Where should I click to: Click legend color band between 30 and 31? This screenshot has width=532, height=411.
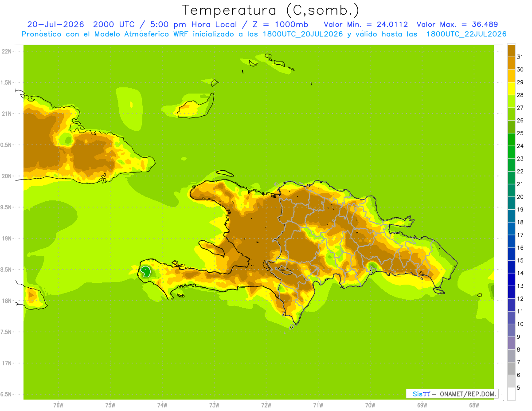[511, 63]
